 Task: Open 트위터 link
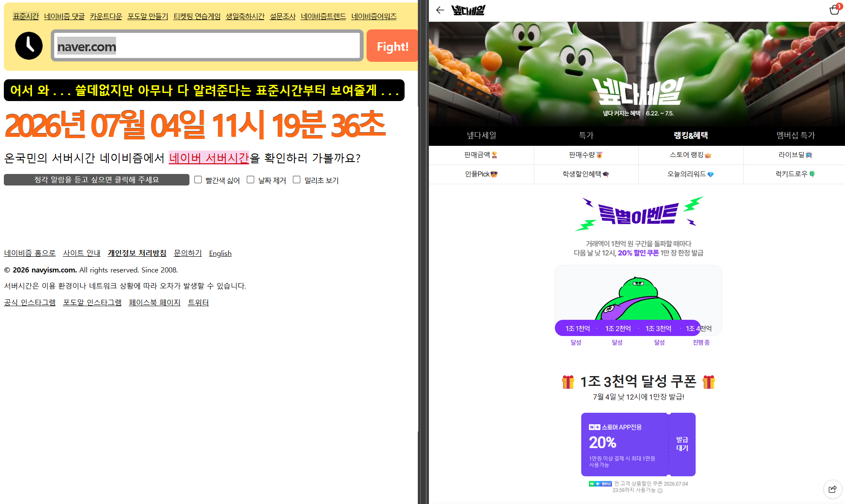coord(198,302)
